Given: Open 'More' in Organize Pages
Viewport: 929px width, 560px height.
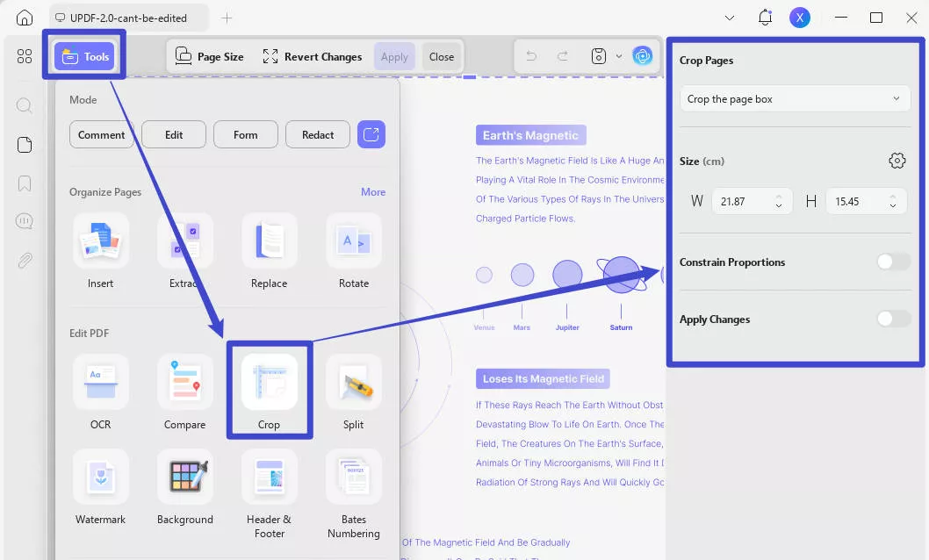Looking at the screenshot, I should (x=372, y=191).
